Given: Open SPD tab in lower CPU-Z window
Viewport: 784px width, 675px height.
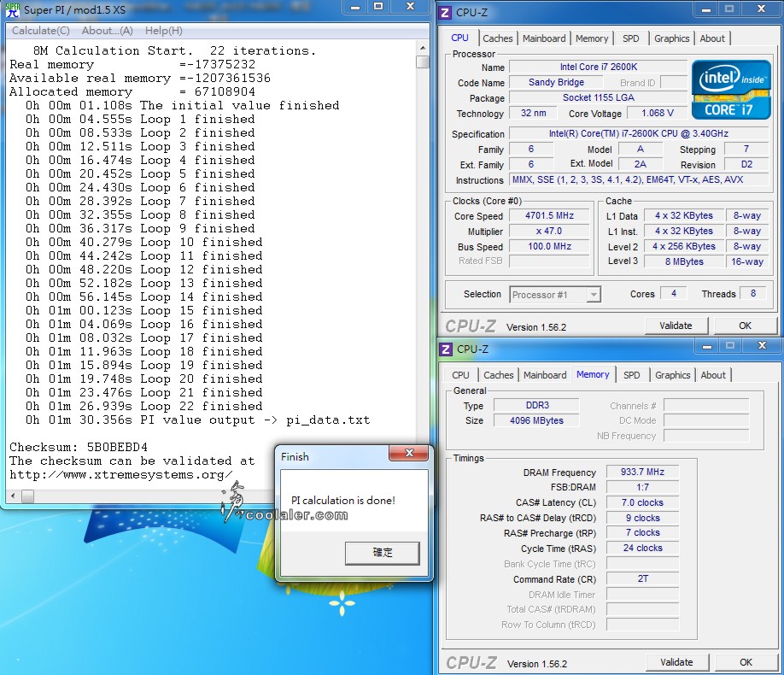Looking at the screenshot, I should pyautogui.click(x=631, y=375).
